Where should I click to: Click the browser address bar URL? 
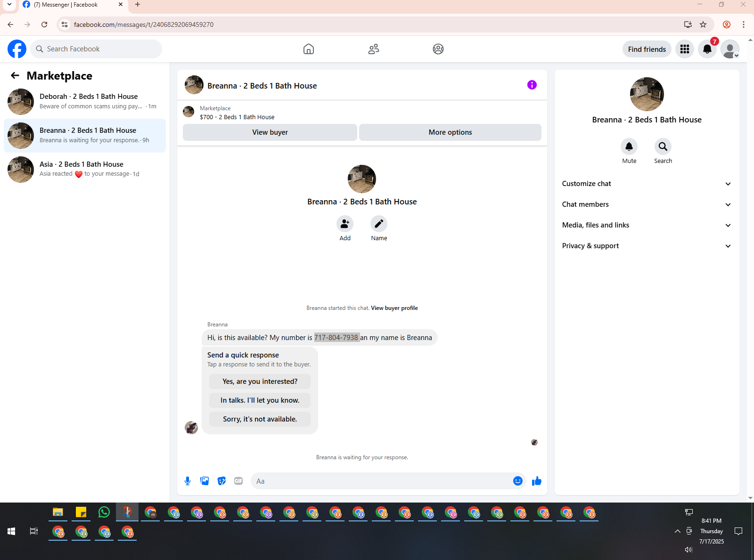[x=144, y=24]
